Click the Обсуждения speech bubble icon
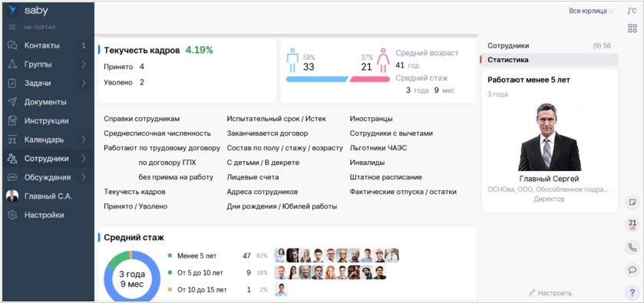The image size is (644, 303). 12,177
